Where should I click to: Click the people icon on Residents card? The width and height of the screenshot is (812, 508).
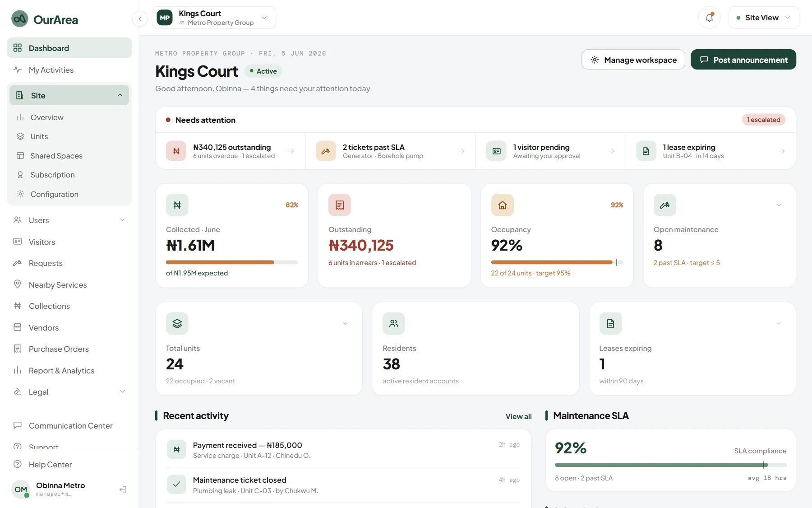pos(394,323)
